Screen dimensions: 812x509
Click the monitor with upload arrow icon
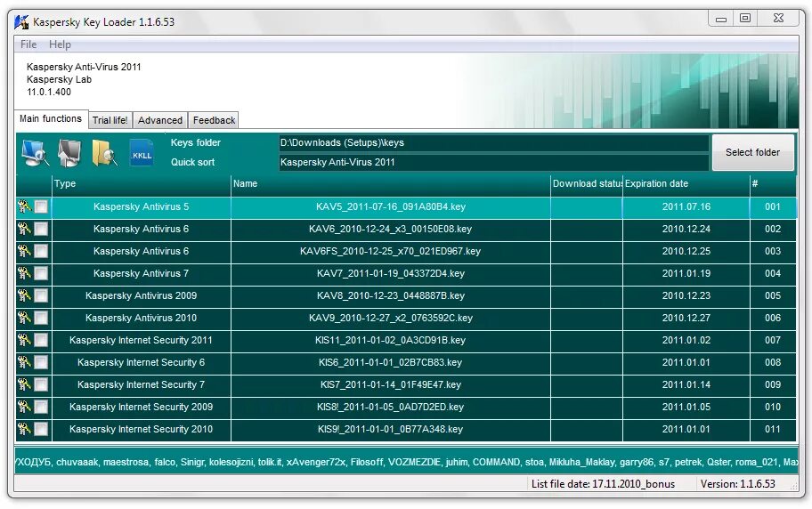click(x=69, y=153)
